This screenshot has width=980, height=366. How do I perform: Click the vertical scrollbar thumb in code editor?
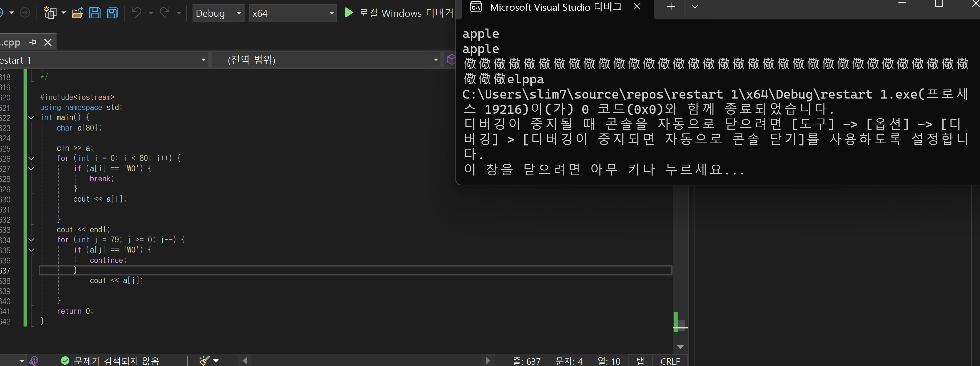(681, 326)
